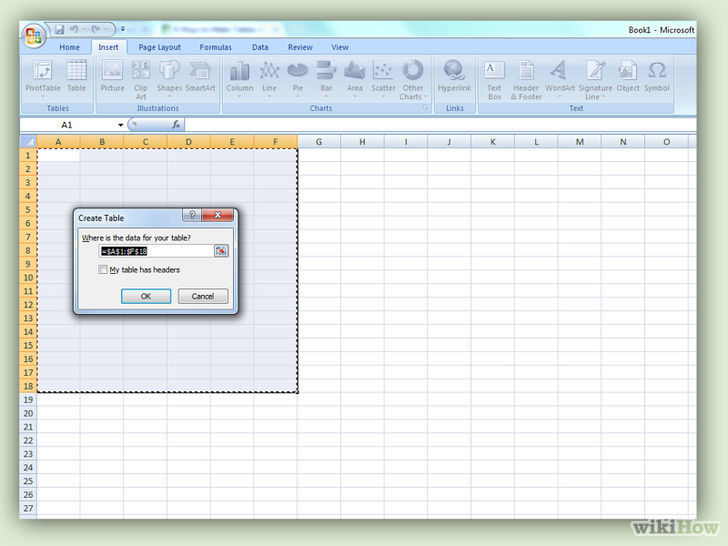
Task: Open Clip Art in the Illustrations group
Action: click(141, 76)
